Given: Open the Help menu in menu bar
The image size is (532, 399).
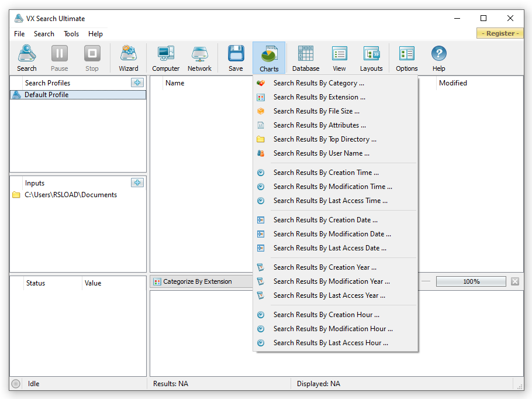Looking at the screenshot, I should click(95, 34).
